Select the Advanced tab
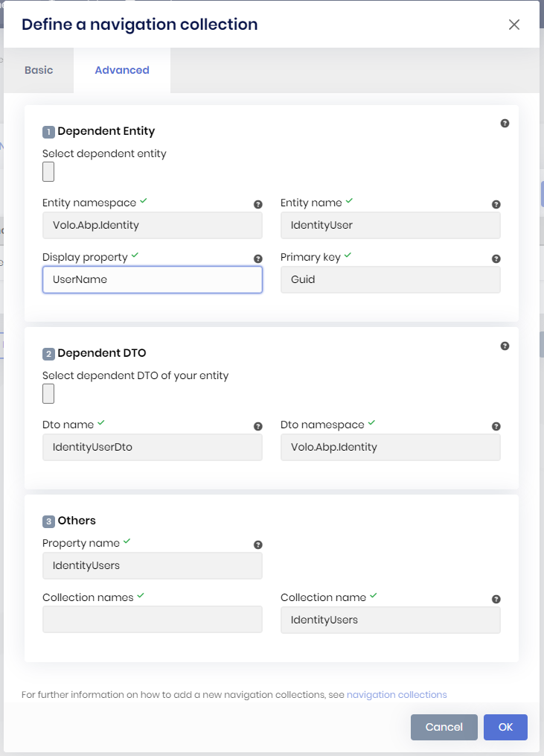 (122, 70)
